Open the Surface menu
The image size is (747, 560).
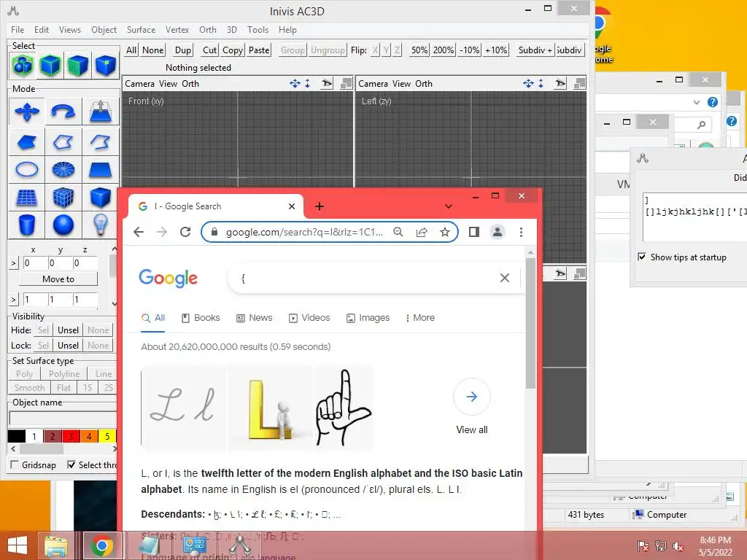(x=141, y=29)
